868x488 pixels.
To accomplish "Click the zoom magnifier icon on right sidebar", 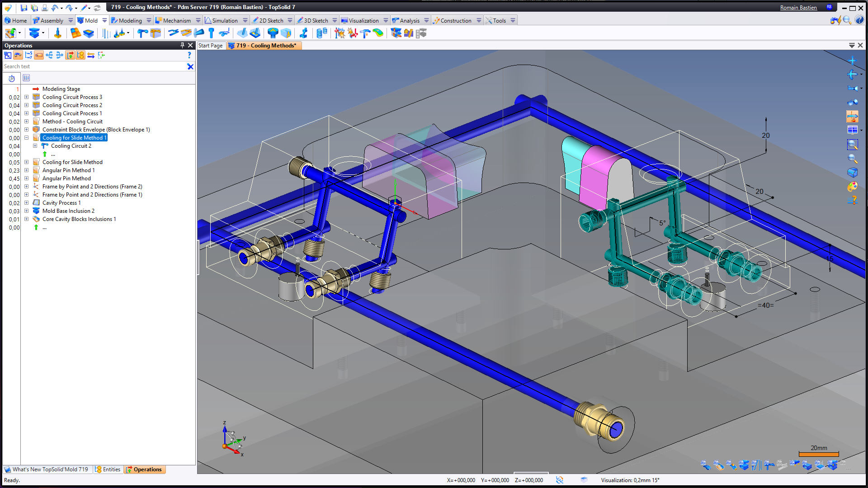I will click(852, 159).
